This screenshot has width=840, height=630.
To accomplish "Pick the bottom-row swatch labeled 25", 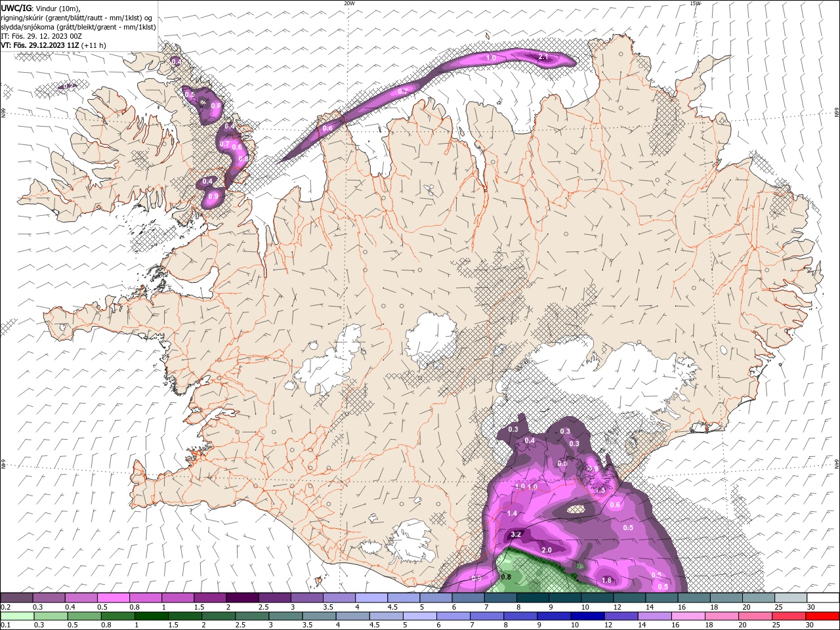I will 789,616.
